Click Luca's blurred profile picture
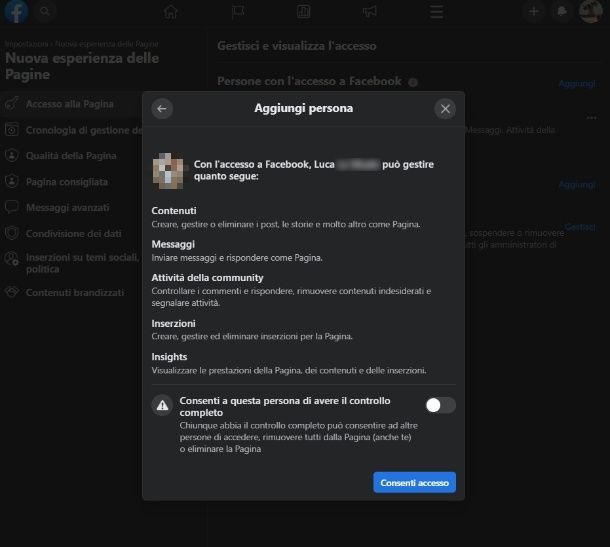The width and height of the screenshot is (610, 547). (x=168, y=170)
